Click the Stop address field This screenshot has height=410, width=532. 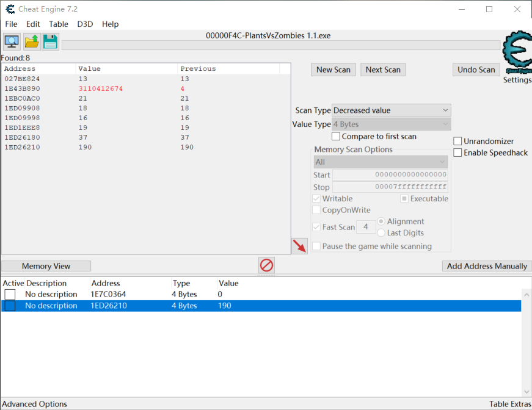pyautogui.click(x=390, y=187)
